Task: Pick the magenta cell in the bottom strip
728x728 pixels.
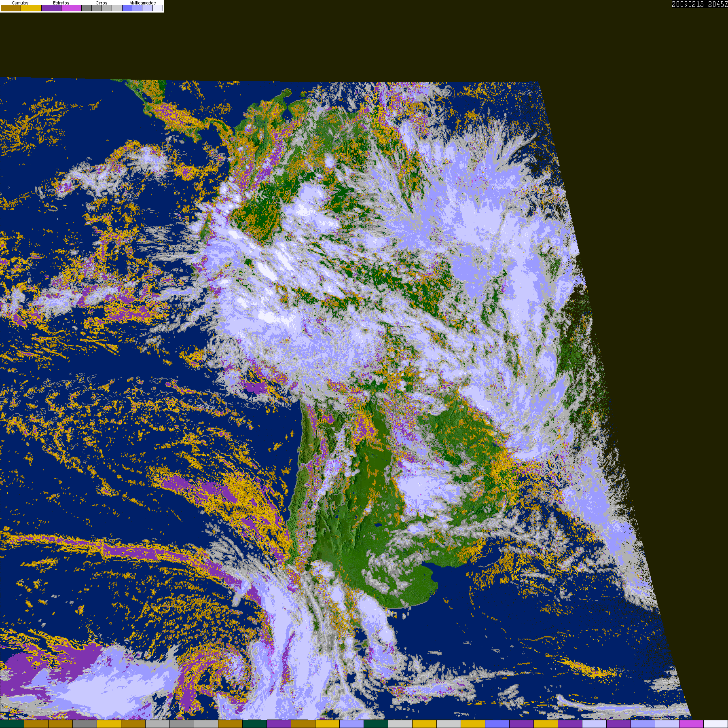Action: 692,724
